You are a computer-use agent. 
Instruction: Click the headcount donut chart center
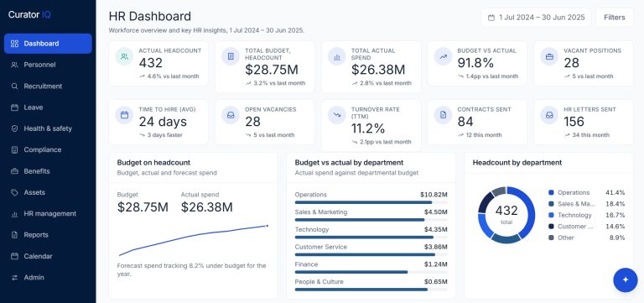[506, 215]
